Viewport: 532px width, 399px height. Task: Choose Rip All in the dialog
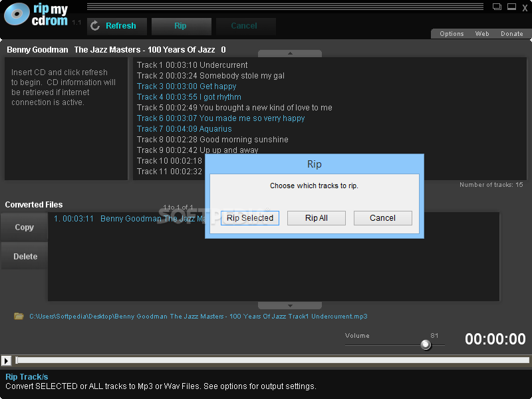point(317,218)
